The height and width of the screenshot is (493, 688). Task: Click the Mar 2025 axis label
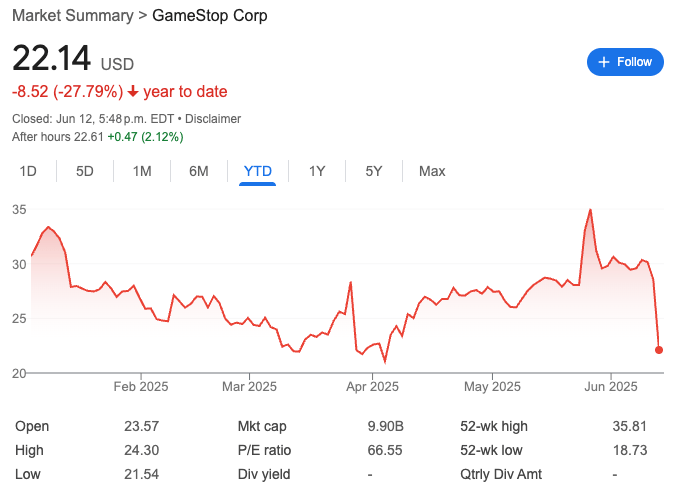[x=249, y=386]
